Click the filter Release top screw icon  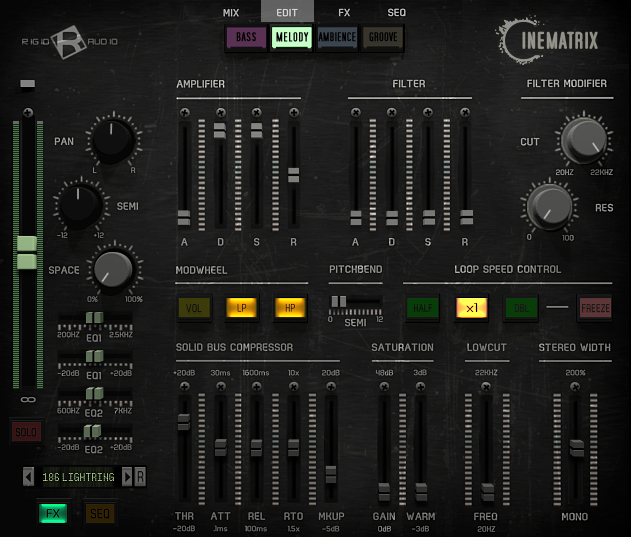465,112
